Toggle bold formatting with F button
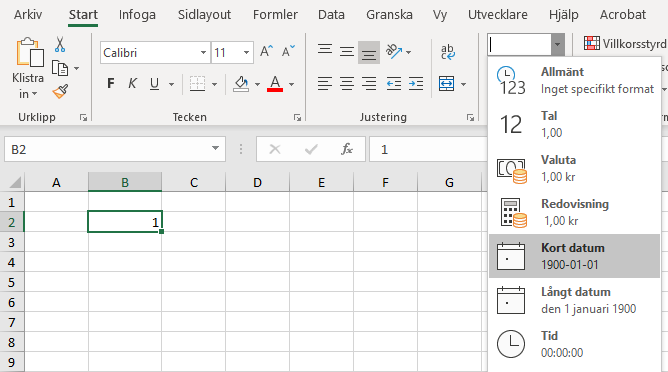 click(x=110, y=84)
